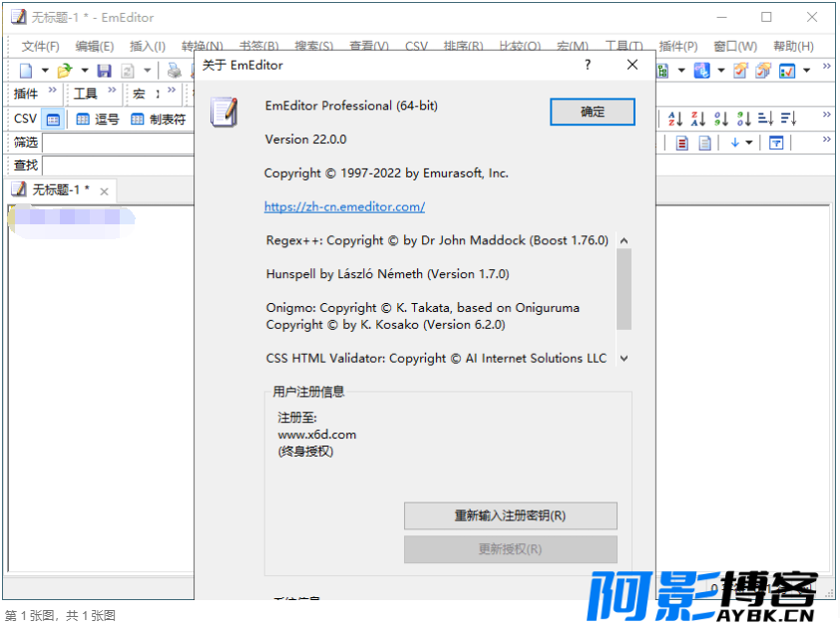Click the 查找 find input field
The image size is (840, 632).
[119, 165]
